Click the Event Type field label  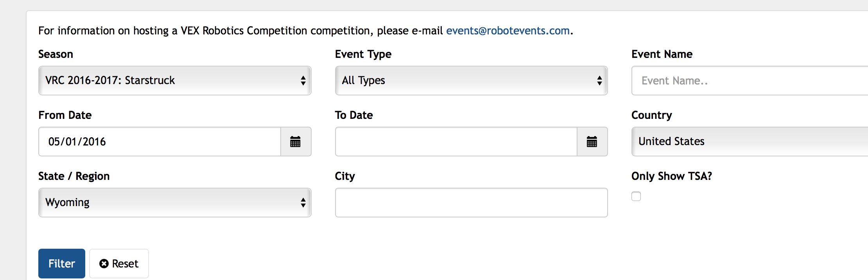tap(363, 54)
